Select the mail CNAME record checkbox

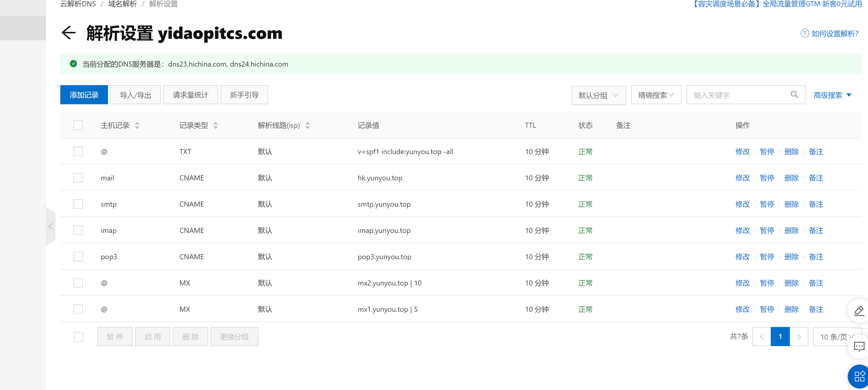pos(78,178)
